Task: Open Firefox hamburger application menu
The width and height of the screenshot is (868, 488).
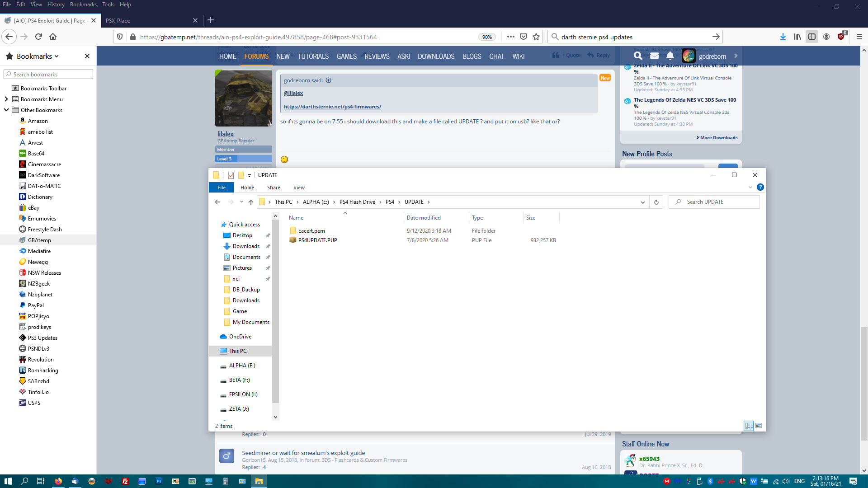Action: pyautogui.click(x=859, y=37)
